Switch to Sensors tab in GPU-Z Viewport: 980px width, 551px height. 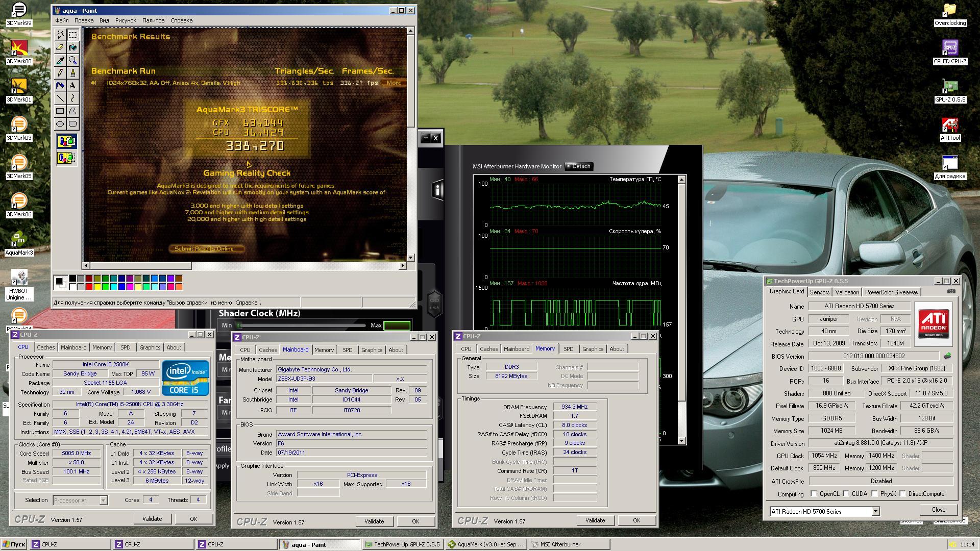(x=820, y=292)
